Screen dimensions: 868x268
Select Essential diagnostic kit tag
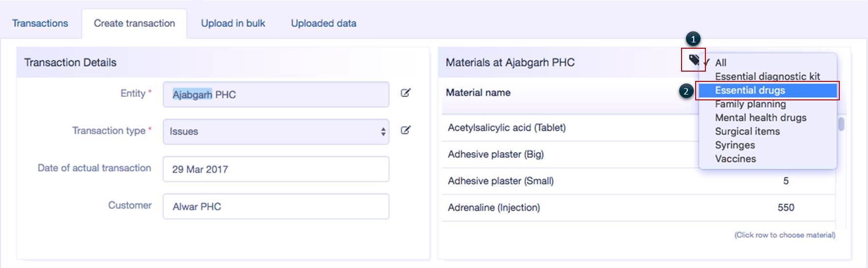767,77
